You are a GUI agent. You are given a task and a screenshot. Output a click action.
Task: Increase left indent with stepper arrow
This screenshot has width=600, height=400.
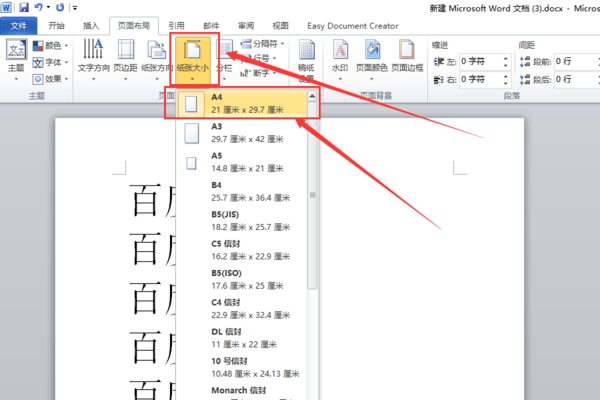tap(506, 59)
